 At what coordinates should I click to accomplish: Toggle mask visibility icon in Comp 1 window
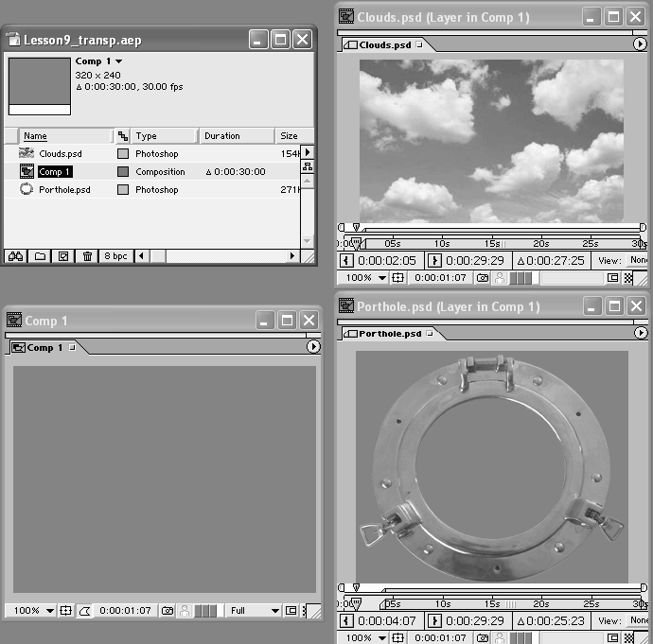(x=83, y=611)
